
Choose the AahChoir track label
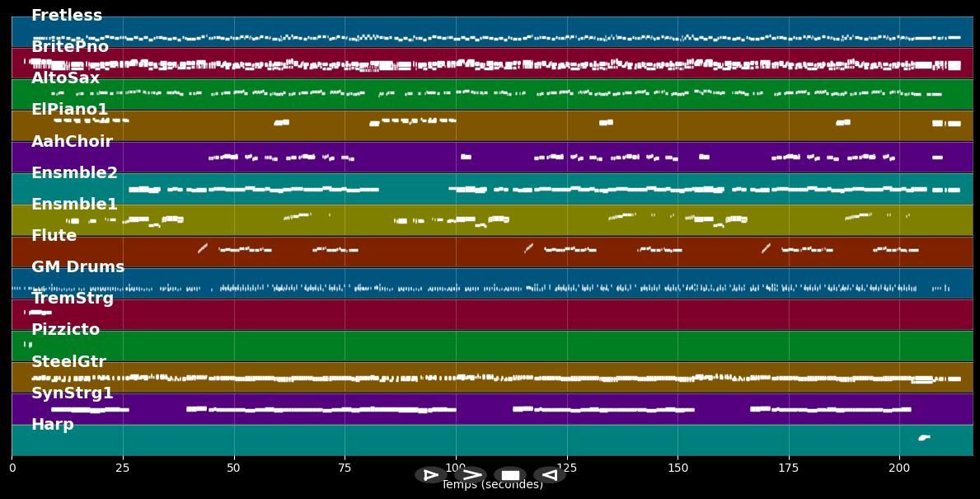point(72,142)
